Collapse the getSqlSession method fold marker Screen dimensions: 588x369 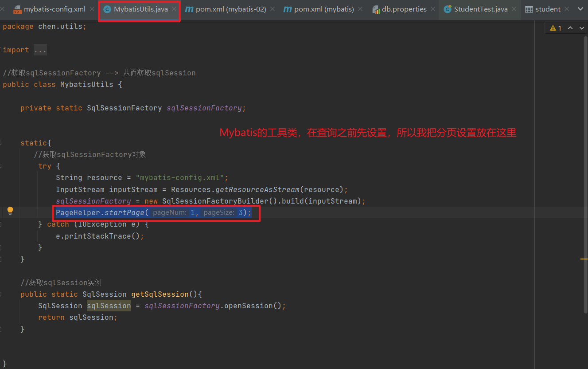1,294
